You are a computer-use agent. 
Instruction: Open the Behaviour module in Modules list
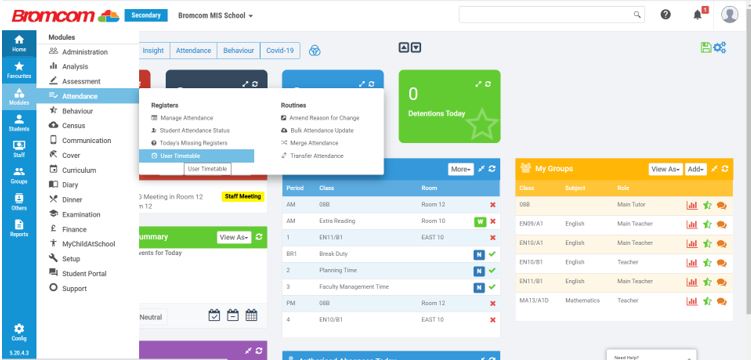pos(77,111)
